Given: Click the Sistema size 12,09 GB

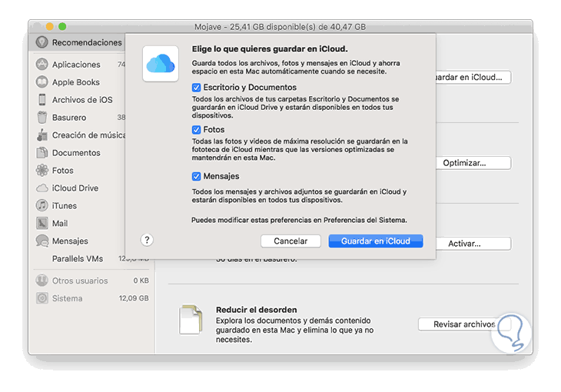Looking at the screenshot, I should point(134,298).
